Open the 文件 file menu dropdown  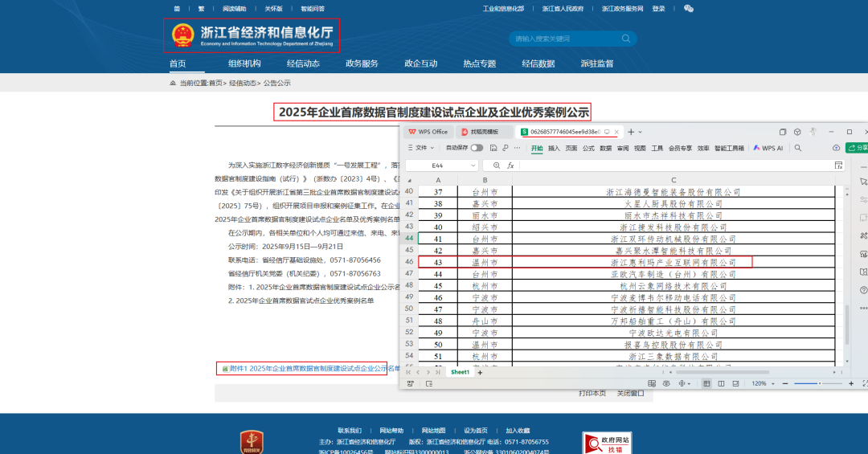pos(420,148)
